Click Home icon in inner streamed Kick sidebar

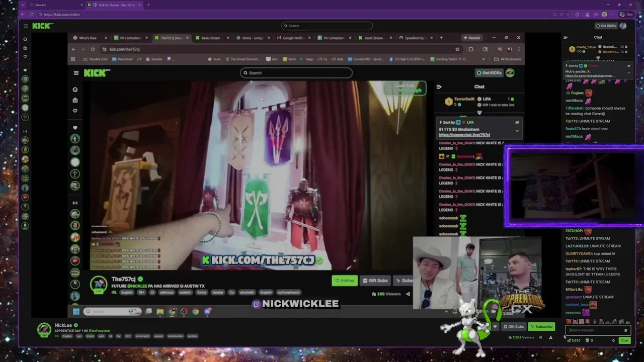[x=75, y=89]
